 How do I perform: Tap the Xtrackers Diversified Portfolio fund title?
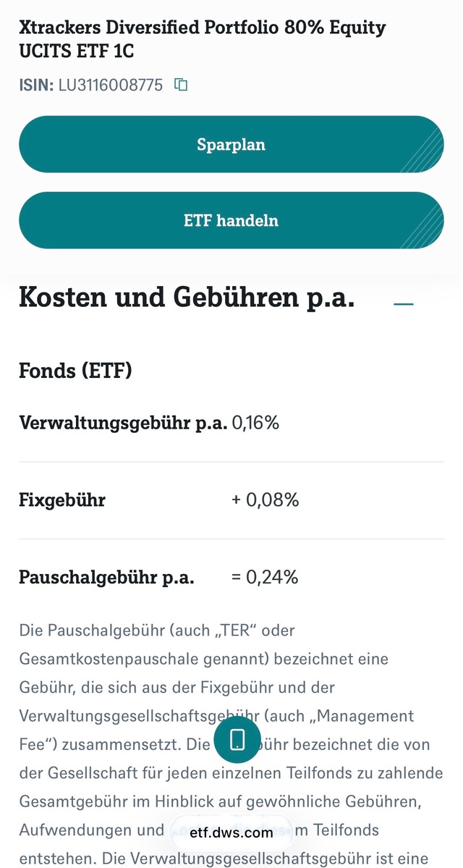pyautogui.click(x=203, y=39)
